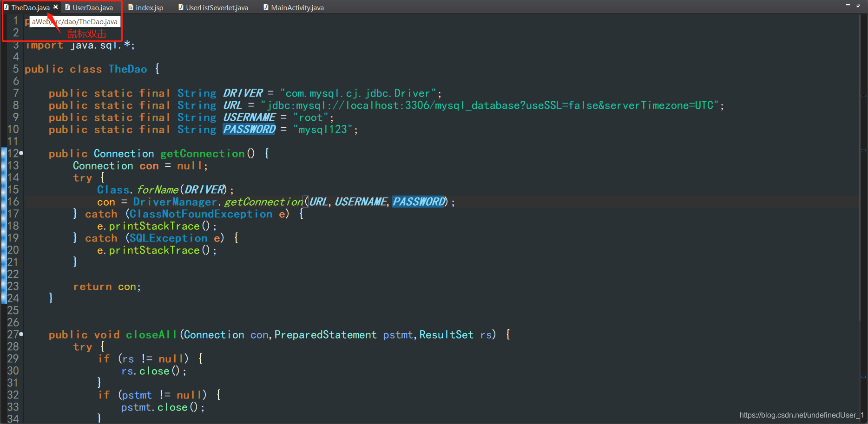
Task: Minimize the editor area
Action: [848, 5]
